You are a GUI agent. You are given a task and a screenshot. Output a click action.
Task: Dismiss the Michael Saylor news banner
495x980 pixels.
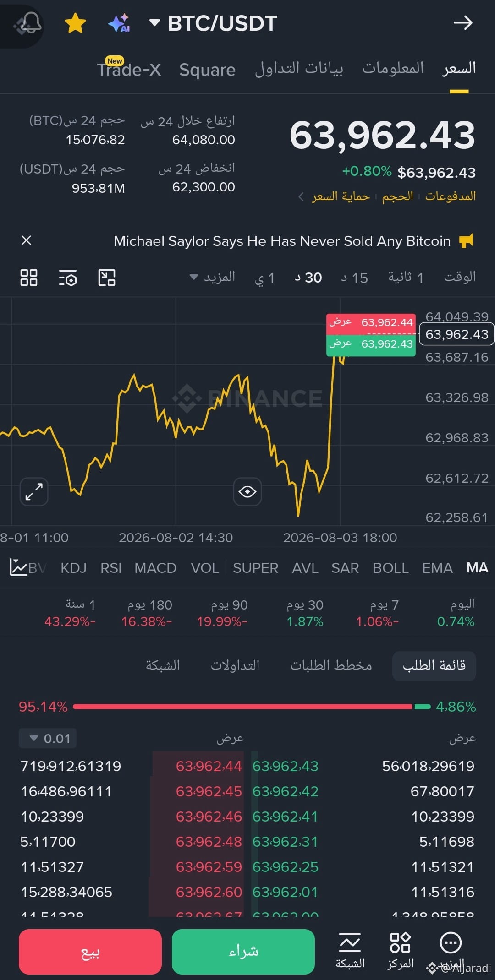click(x=27, y=240)
